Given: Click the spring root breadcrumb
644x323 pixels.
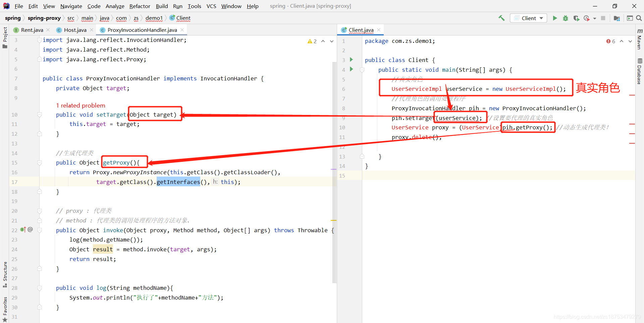Looking at the screenshot, I should [13, 18].
